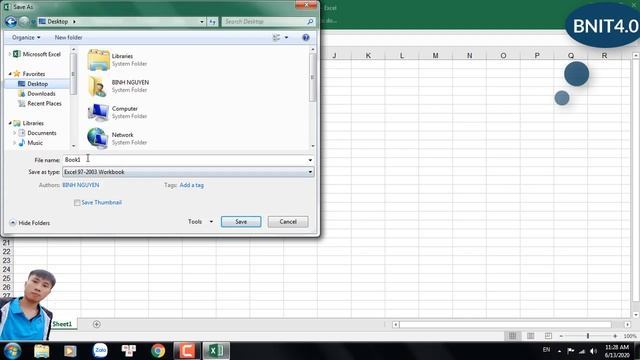
Task: Select Music in navigation pane
Action: coord(35,143)
